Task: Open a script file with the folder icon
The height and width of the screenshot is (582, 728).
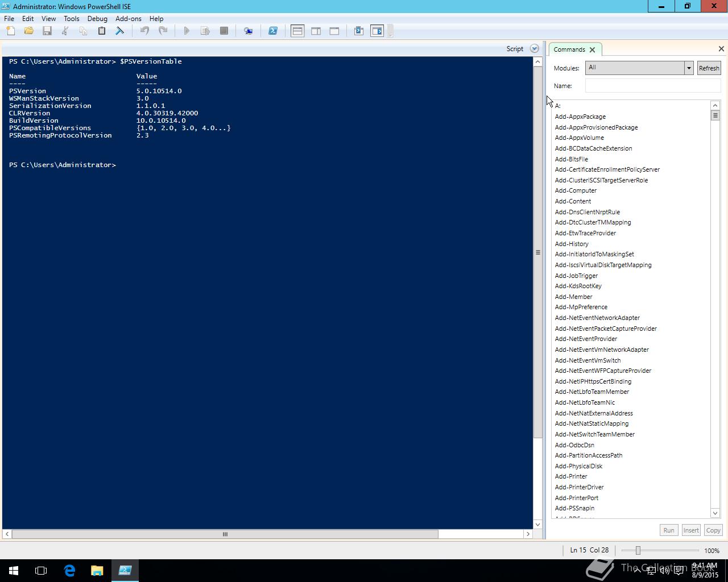Action: click(29, 31)
